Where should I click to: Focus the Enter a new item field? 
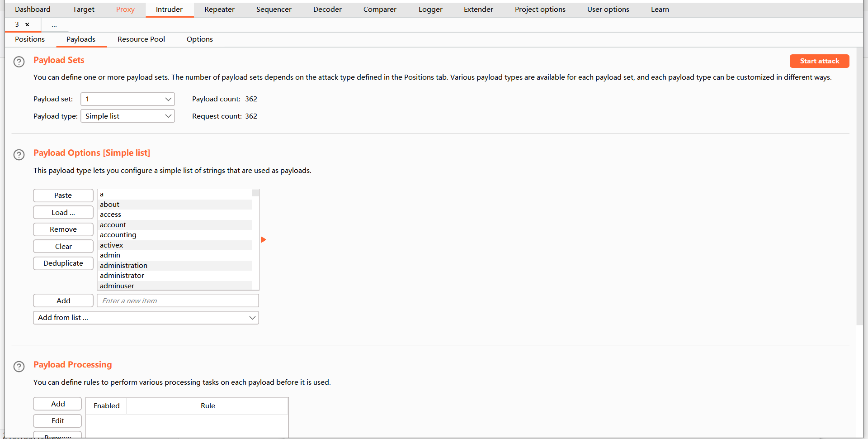[178, 301]
